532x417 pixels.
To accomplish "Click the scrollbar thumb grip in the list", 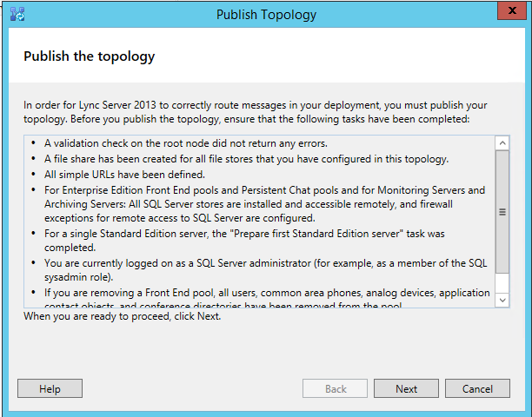I will [x=502, y=212].
